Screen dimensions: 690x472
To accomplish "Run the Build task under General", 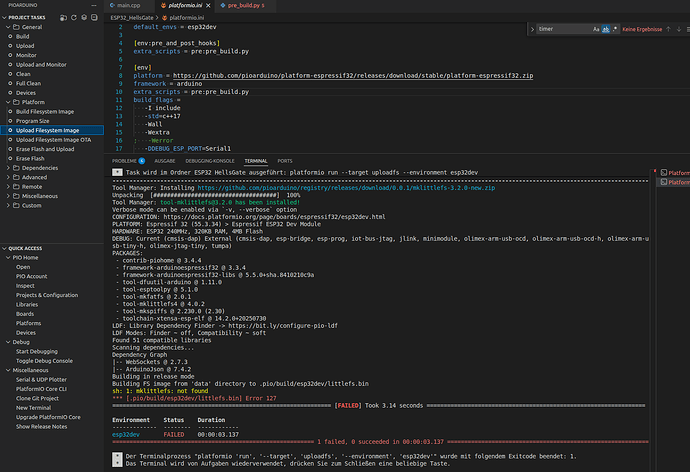I will tap(22, 36).
